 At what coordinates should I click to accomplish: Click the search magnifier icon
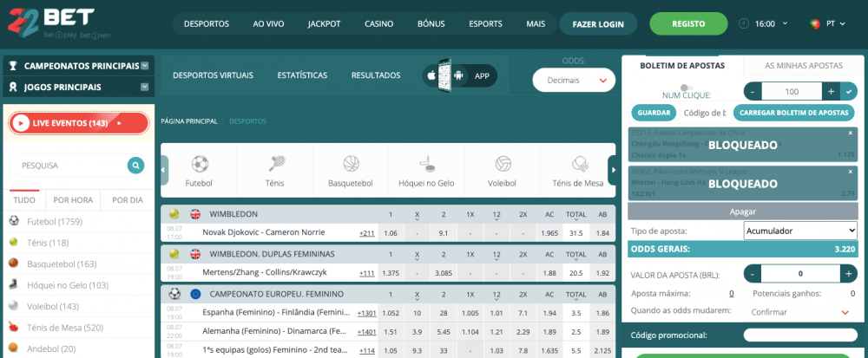pos(135,166)
